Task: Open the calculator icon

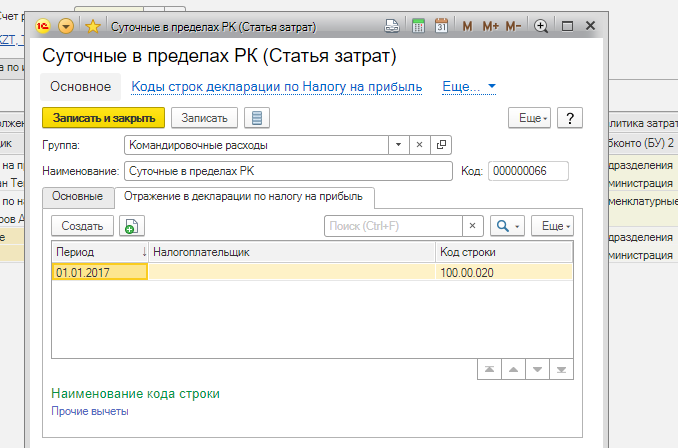Action: [418, 26]
